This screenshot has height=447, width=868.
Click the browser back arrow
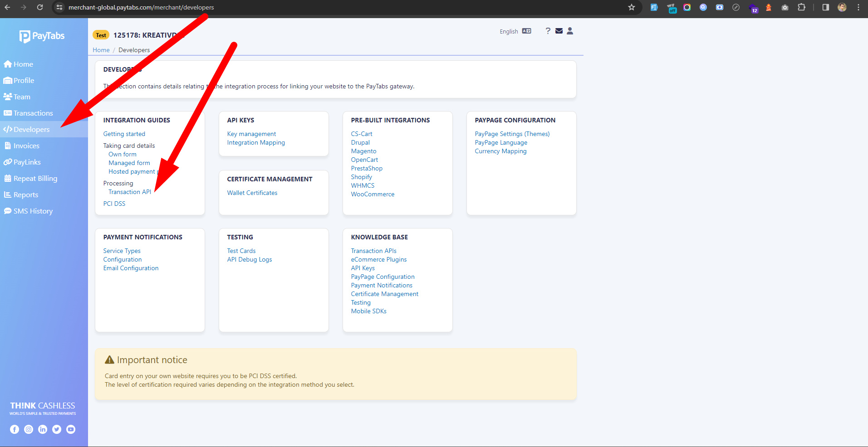coord(7,7)
